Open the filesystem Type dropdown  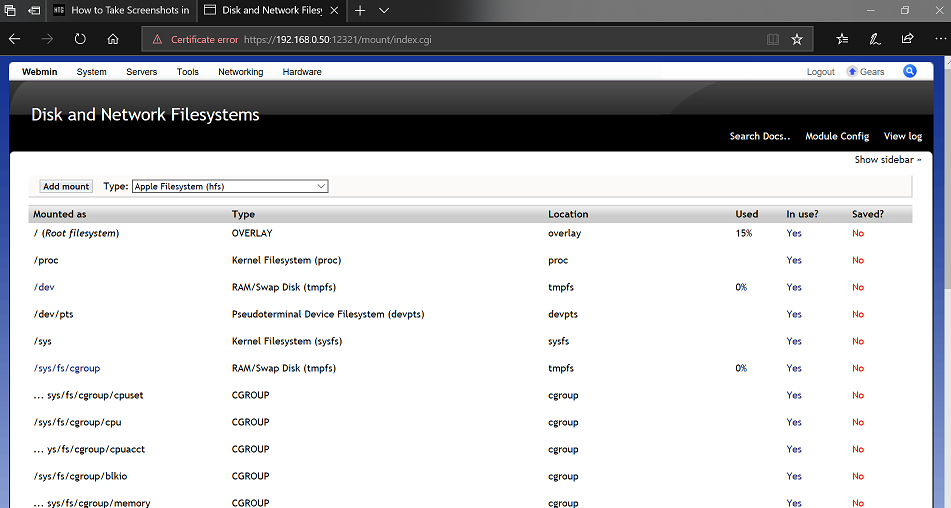pos(230,186)
